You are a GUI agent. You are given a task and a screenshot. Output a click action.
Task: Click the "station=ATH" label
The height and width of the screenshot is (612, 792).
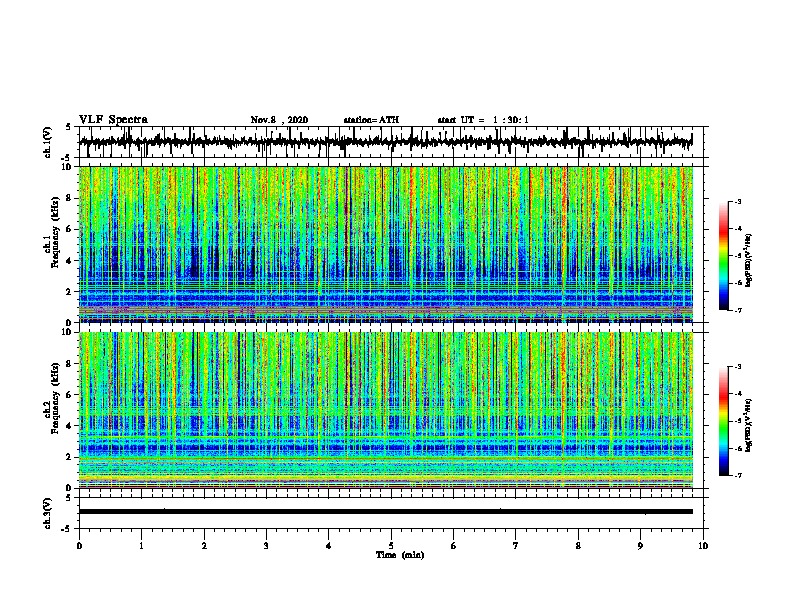click(x=371, y=120)
